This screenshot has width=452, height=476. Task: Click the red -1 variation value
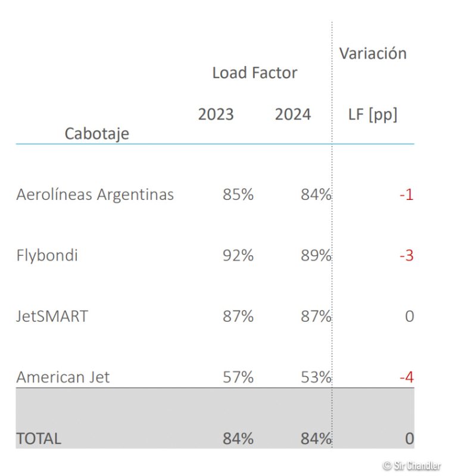pos(406,195)
